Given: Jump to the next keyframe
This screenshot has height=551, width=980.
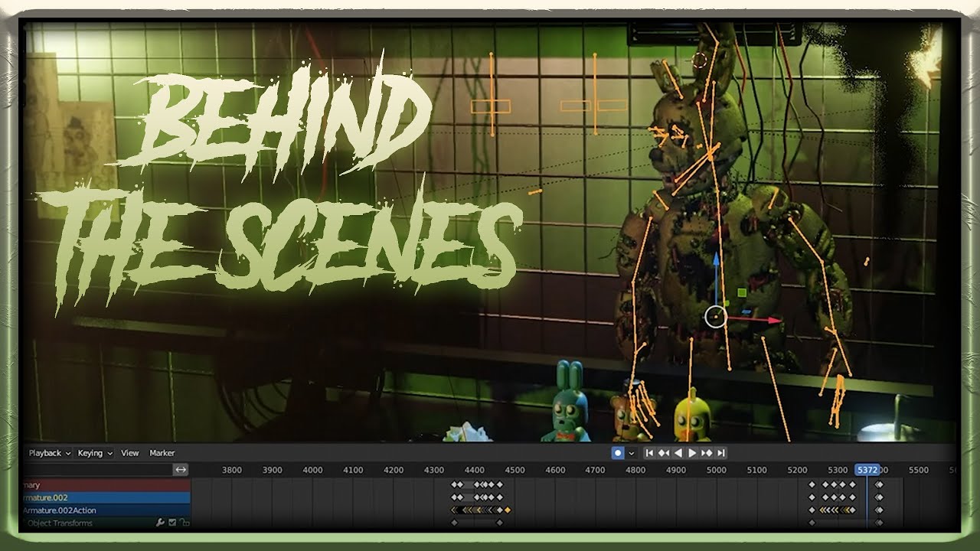Looking at the screenshot, I should coord(707,453).
